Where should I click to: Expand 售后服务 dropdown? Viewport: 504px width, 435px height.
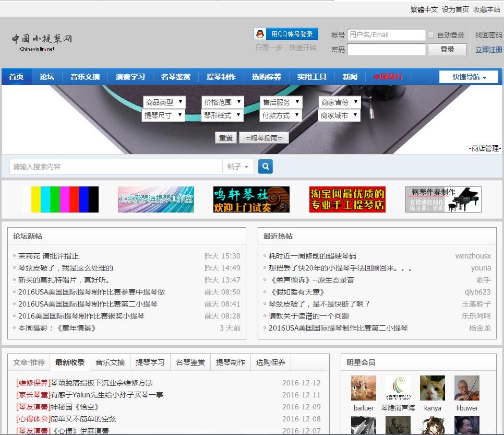(281, 102)
